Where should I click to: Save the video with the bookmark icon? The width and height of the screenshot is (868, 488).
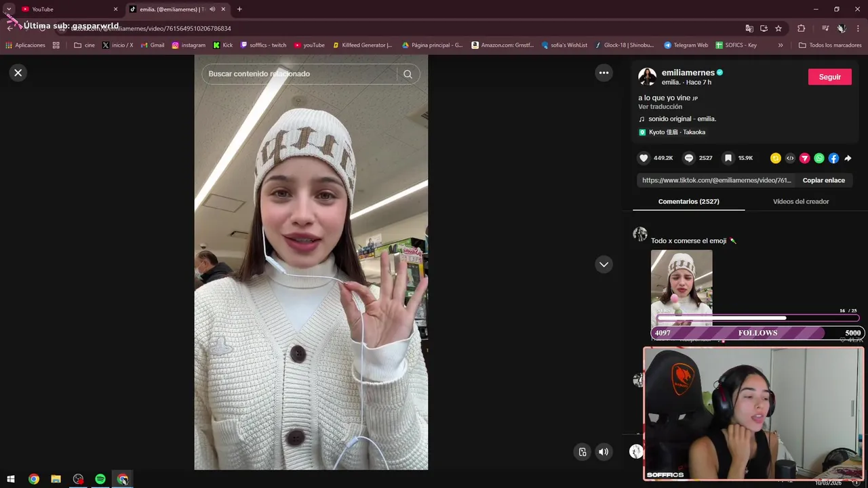tap(728, 158)
